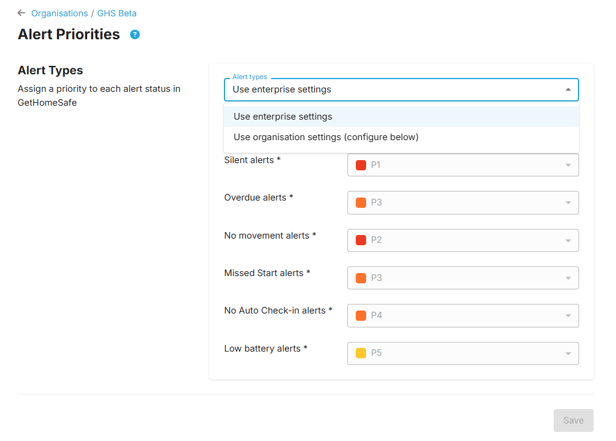Click the orange Overdue alerts P3 swatch
The height and width of the screenshot is (441, 616).
point(361,203)
